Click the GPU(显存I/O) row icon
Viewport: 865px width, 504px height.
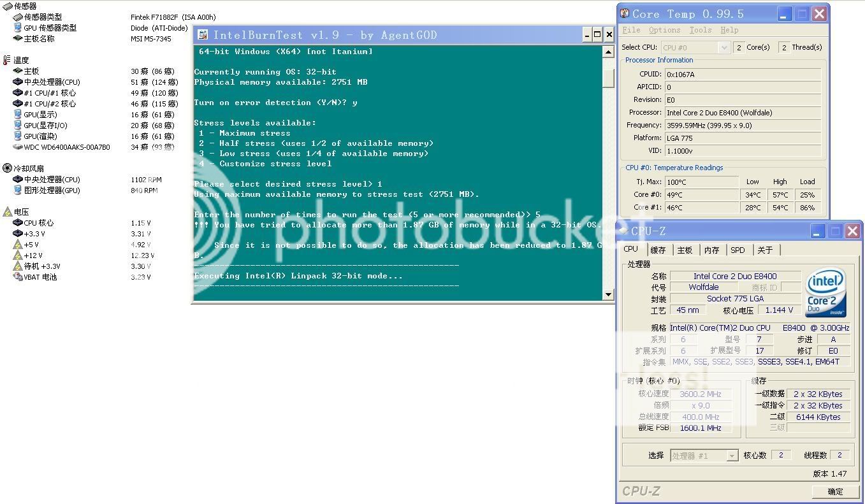(18, 125)
